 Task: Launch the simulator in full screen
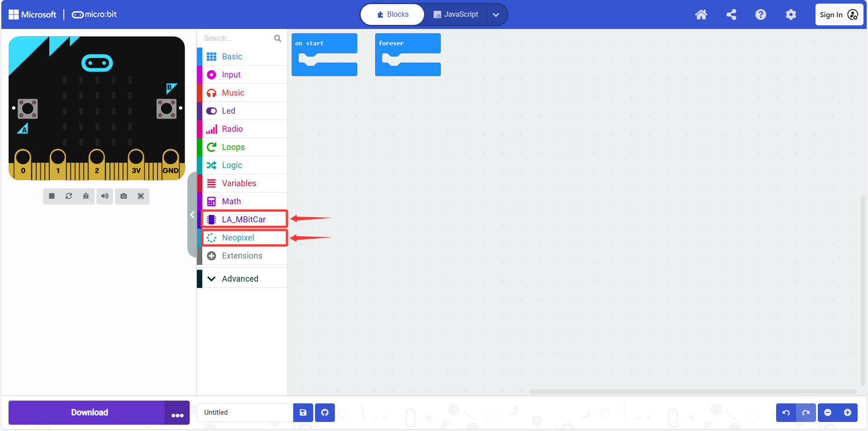(141, 196)
